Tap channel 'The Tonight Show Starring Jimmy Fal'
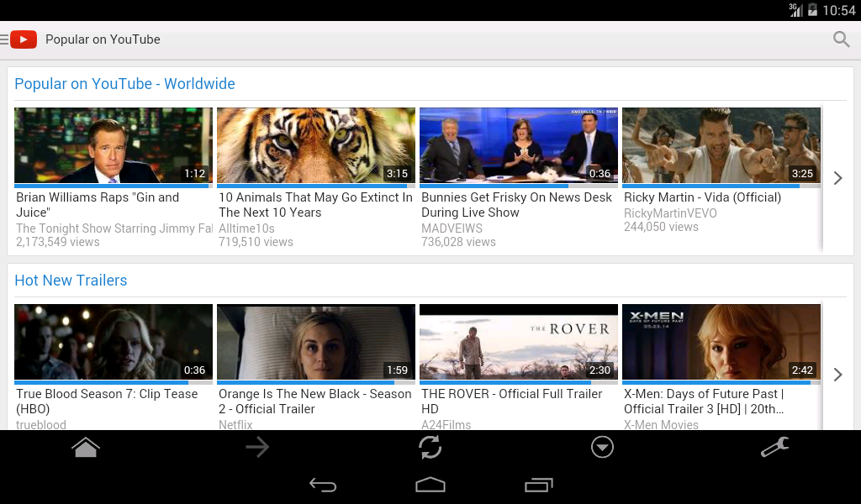The width and height of the screenshot is (861, 504). 114,228
